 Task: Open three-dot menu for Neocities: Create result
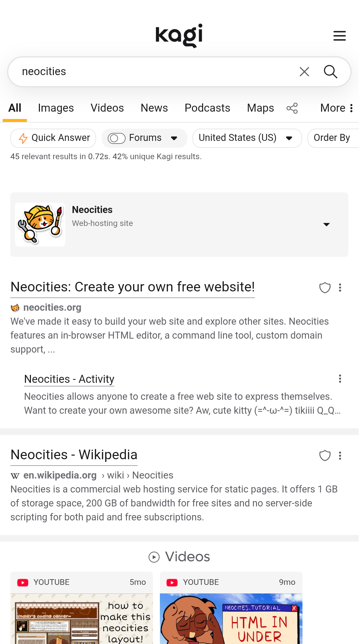[x=340, y=287]
